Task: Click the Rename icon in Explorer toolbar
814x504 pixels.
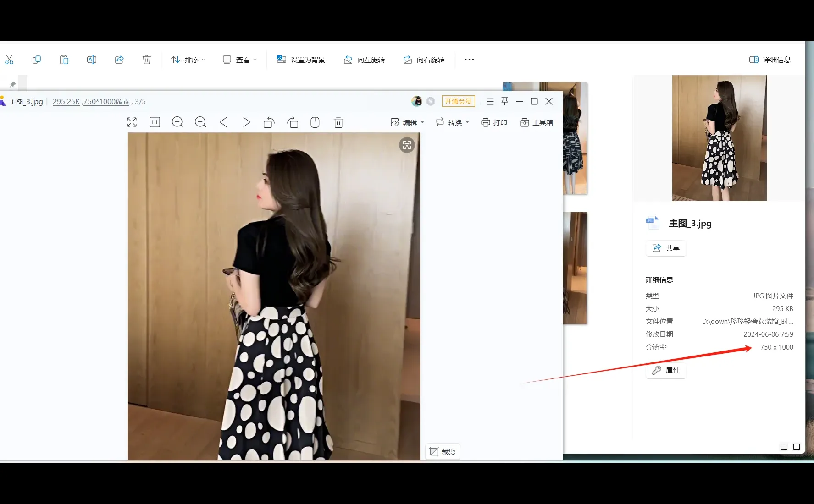Action: tap(92, 60)
